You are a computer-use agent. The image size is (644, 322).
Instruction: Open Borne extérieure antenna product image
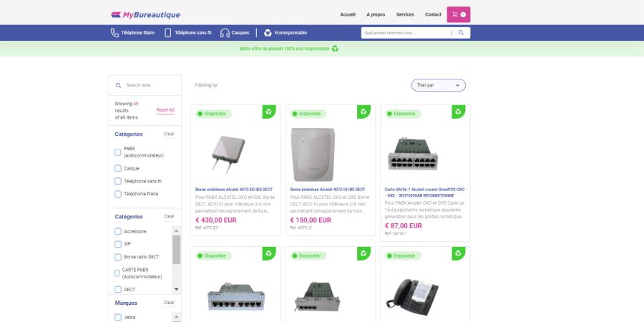tap(228, 154)
